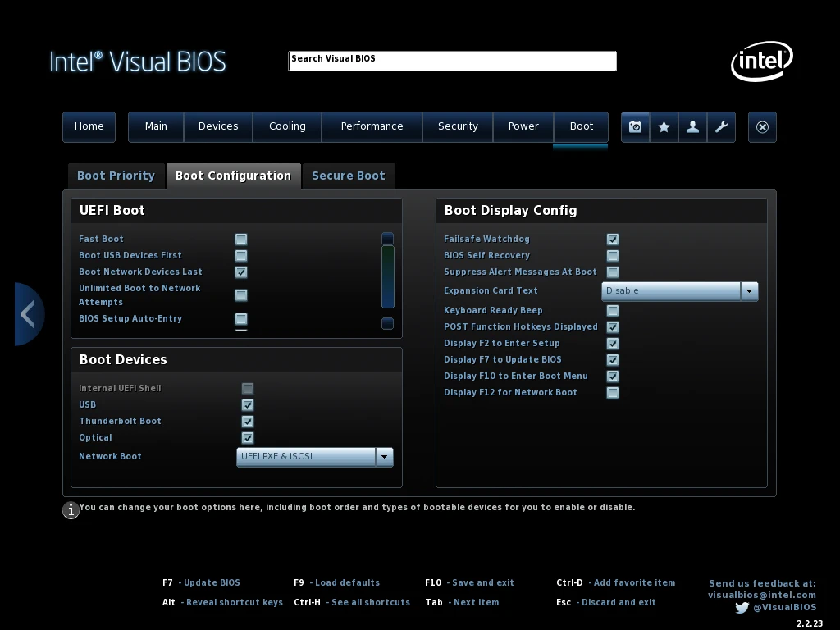The width and height of the screenshot is (840, 630).
Task: Go to the Home page
Action: click(89, 126)
